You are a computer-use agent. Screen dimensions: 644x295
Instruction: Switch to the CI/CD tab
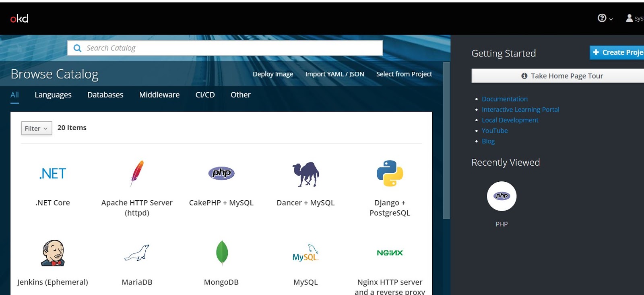point(205,95)
